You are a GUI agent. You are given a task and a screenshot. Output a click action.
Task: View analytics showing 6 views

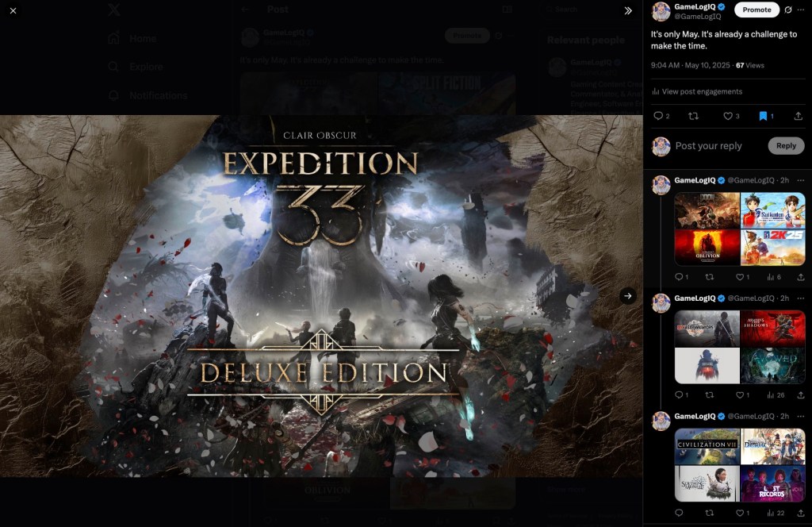point(774,277)
